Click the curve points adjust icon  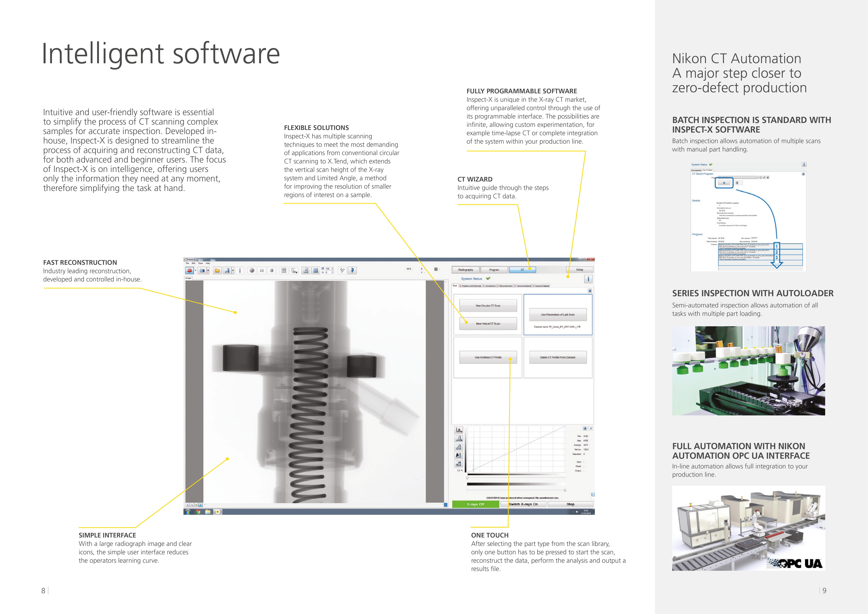click(459, 464)
